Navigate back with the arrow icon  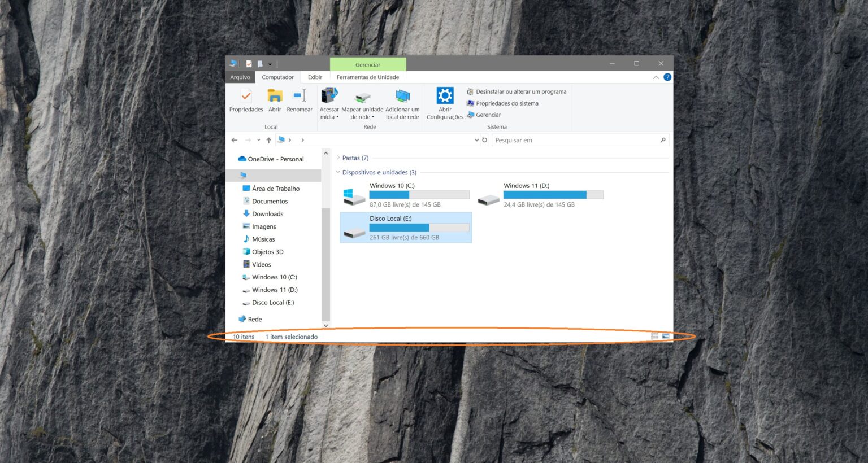235,140
